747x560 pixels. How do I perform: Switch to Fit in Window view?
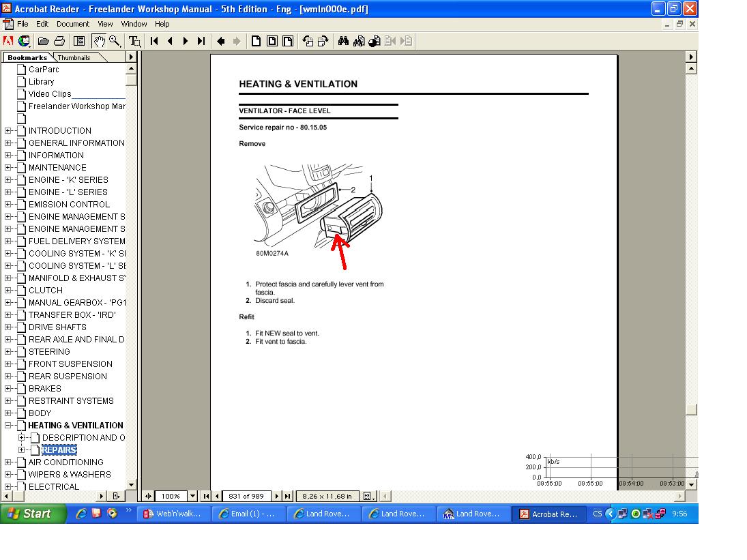pos(272,41)
